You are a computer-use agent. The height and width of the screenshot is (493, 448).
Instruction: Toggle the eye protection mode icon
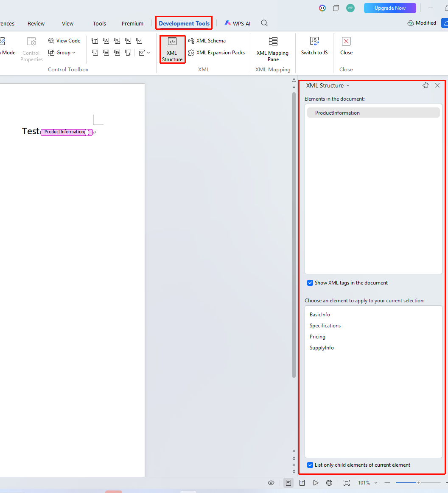[271, 483]
